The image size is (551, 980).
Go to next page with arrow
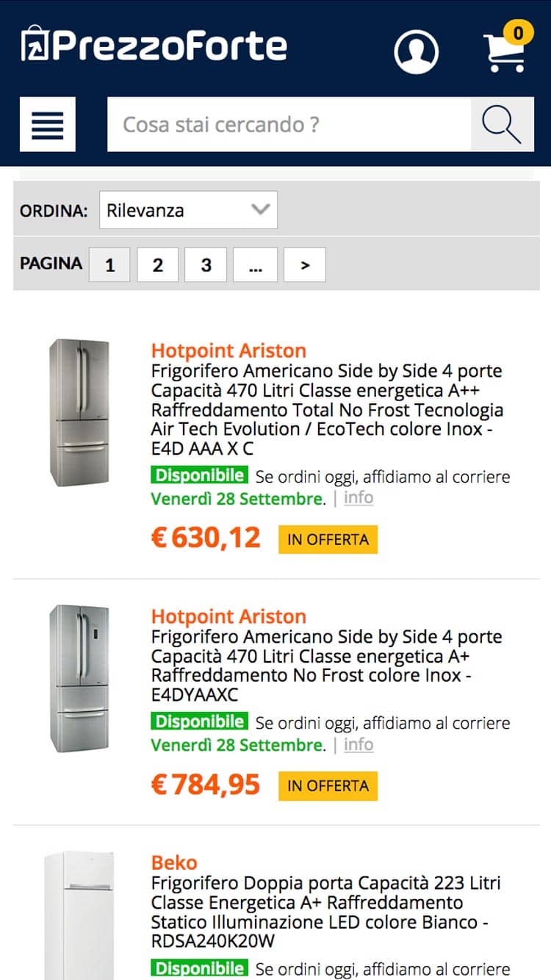(305, 264)
